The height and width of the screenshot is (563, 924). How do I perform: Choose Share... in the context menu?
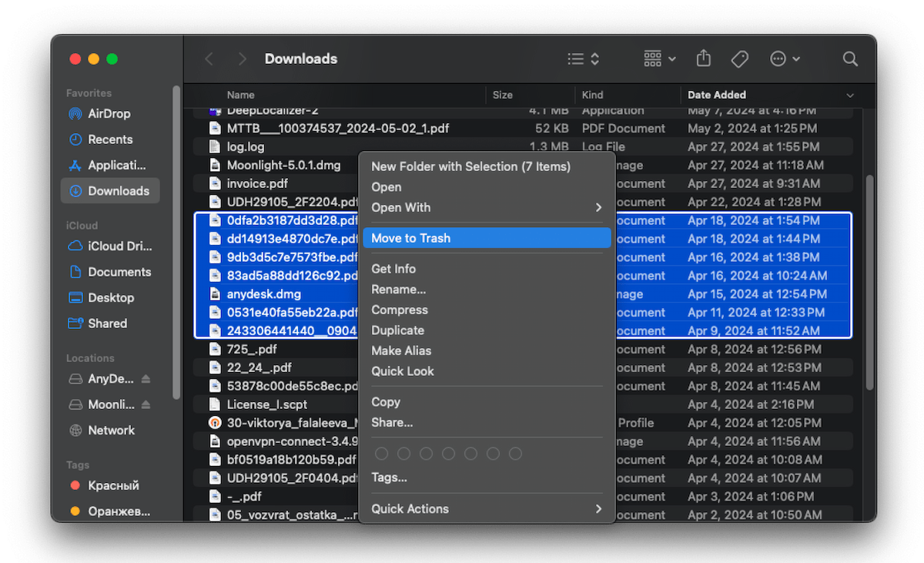487,422
